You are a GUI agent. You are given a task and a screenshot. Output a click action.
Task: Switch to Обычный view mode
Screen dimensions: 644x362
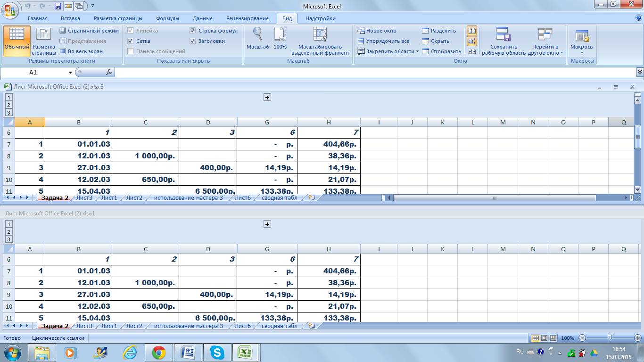click(x=17, y=41)
